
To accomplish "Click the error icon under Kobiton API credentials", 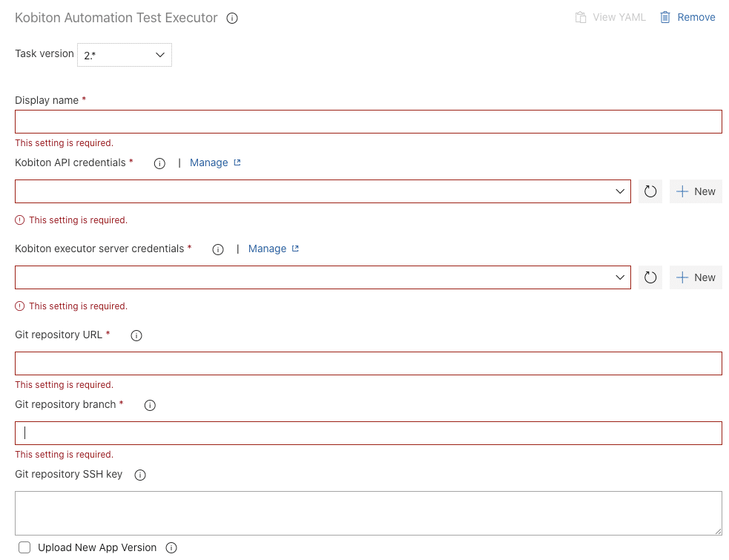I will tap(20, 220).
